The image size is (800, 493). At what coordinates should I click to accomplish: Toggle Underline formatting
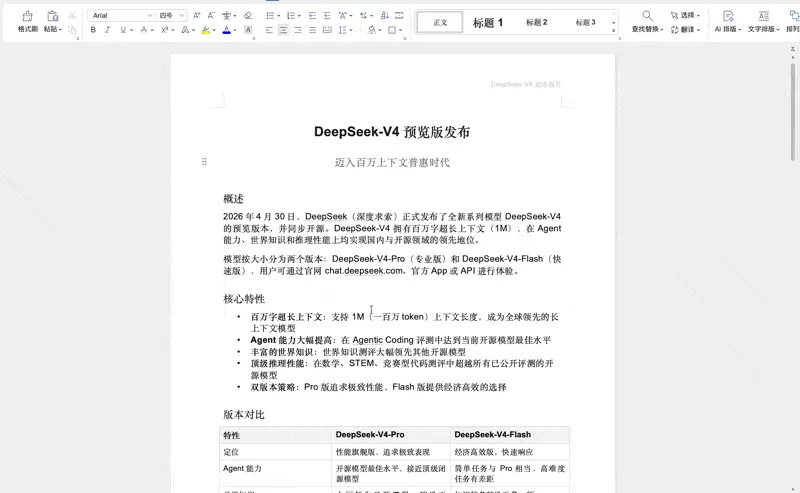pyautogui.click(x=123, y=30)
